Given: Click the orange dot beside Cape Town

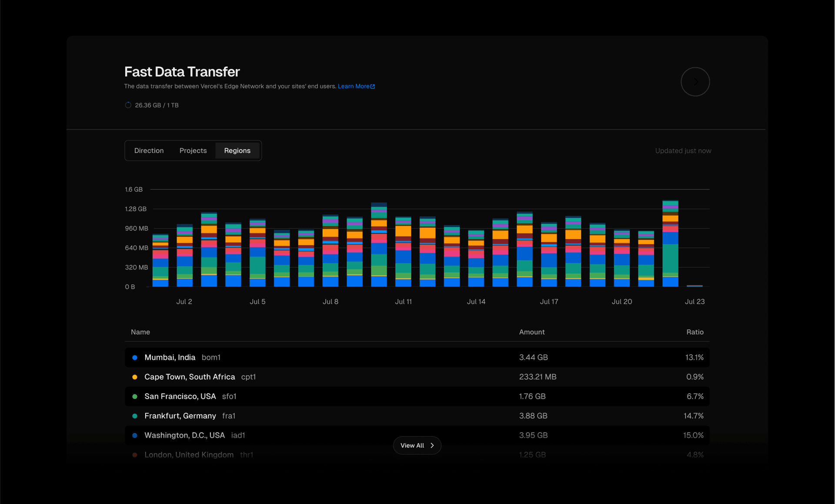Looking at the screenshot, I should pos(135,377).
